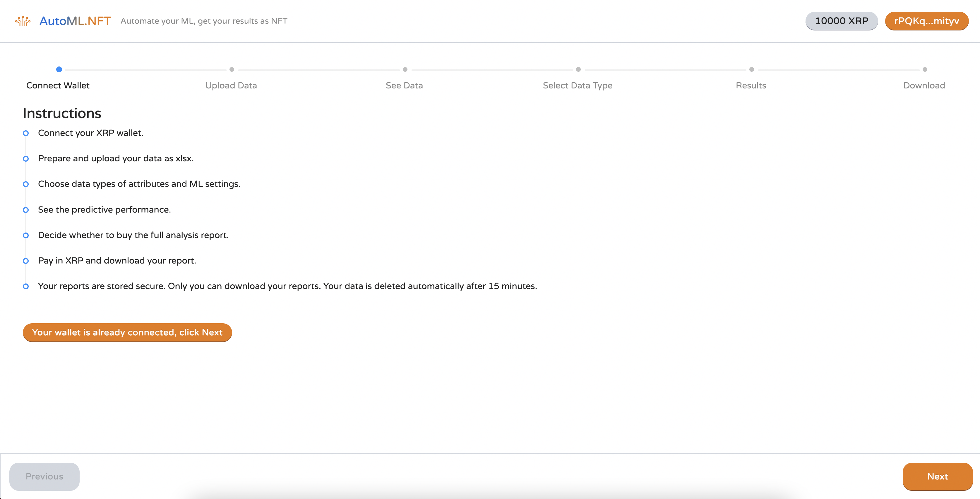Open the 10000 XRP balance badge
The image size is (980, 499).
[841, 21]
